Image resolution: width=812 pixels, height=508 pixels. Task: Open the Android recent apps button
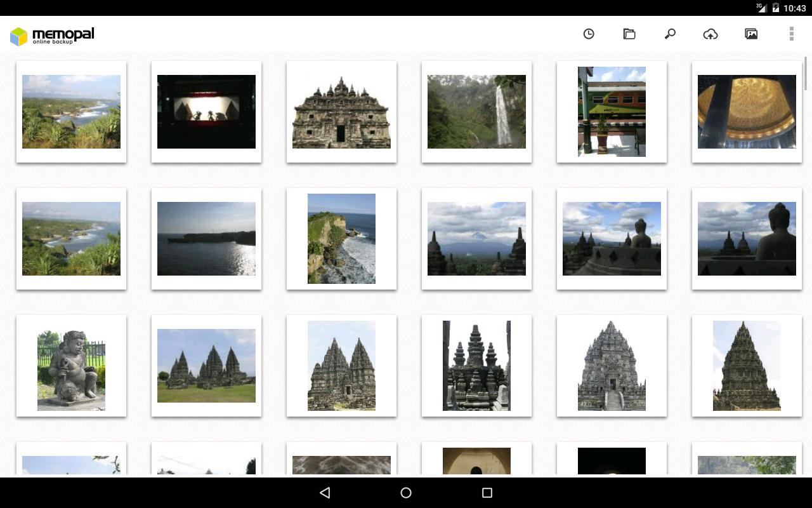click(x=486, y=492)
